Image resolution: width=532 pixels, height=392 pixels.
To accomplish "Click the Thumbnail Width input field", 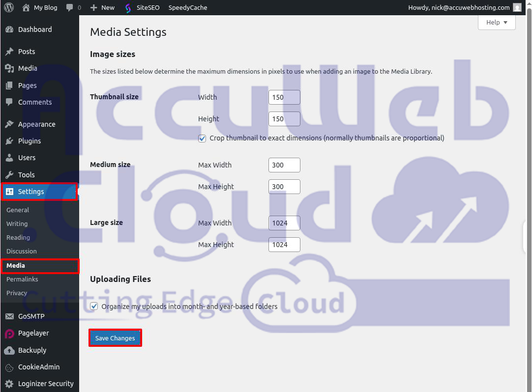I will [284, 97].
